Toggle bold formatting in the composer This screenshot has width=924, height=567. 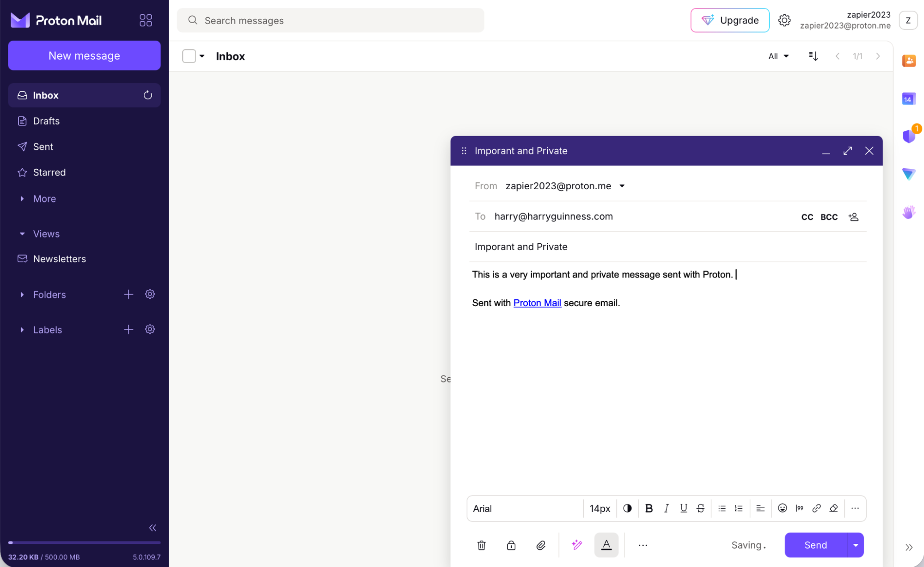[649, 508]
